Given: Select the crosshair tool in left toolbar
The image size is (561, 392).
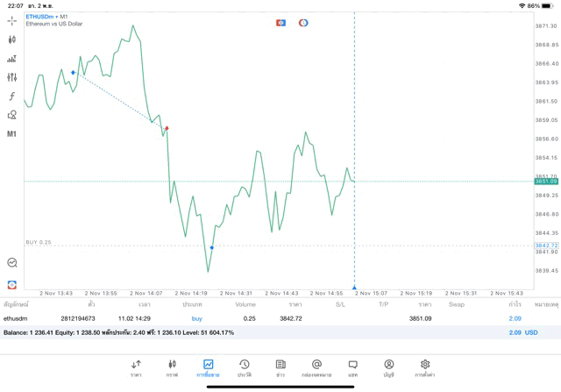Looking at the screenshot, I should [x=11, y=21].
